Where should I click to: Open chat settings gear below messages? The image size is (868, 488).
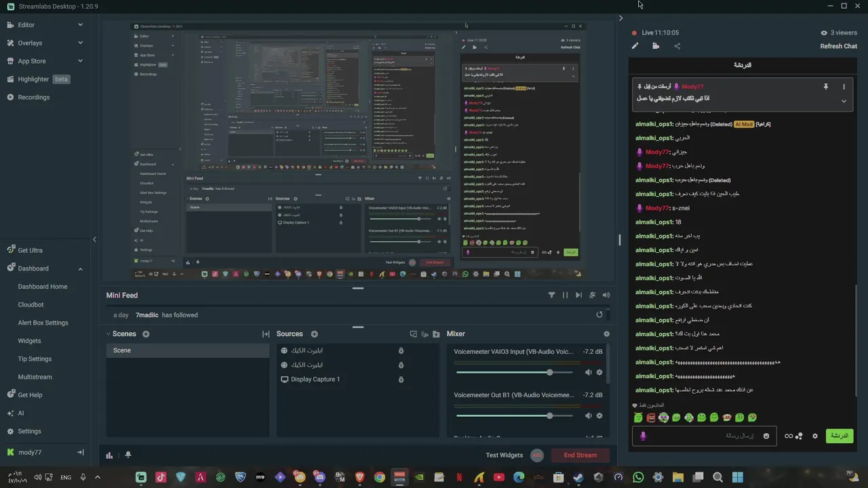point(815,436)
